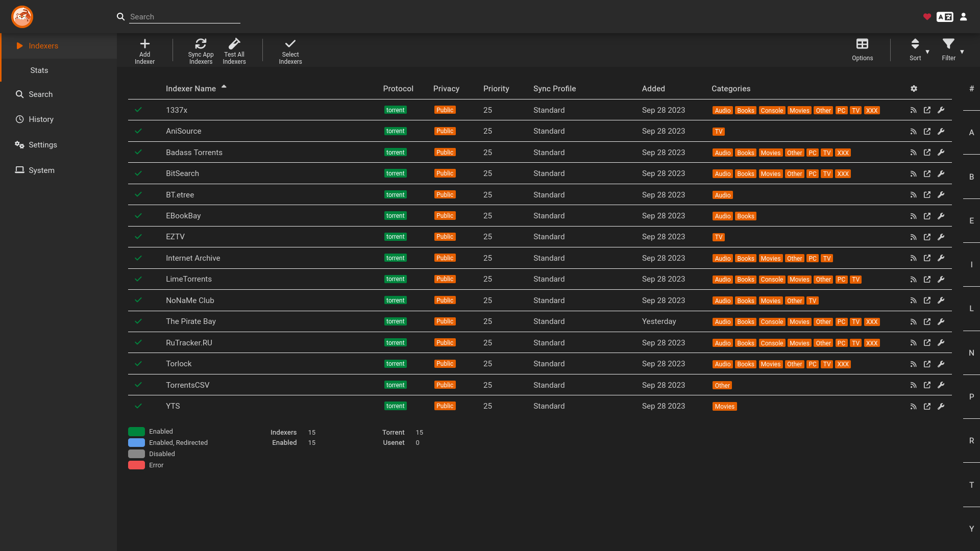Click the 'Yesterday' added date cell
The image size is (980, 551).
coord(659,321)
